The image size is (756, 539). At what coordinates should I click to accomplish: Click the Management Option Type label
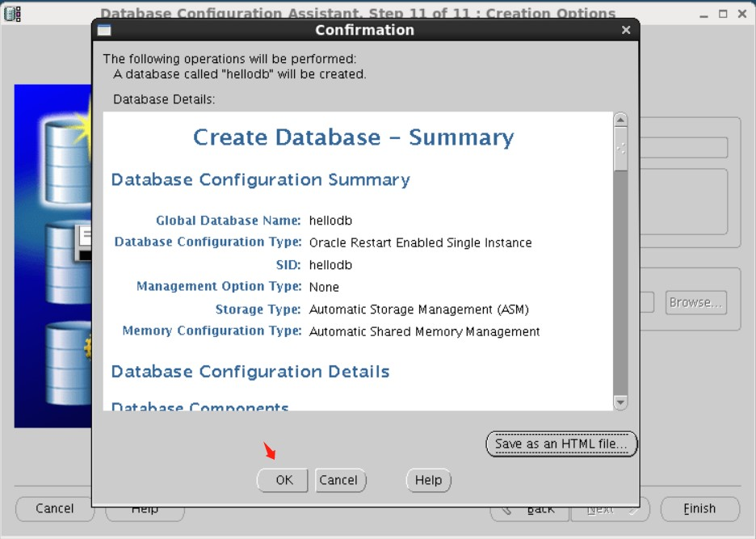pos(219,287)
